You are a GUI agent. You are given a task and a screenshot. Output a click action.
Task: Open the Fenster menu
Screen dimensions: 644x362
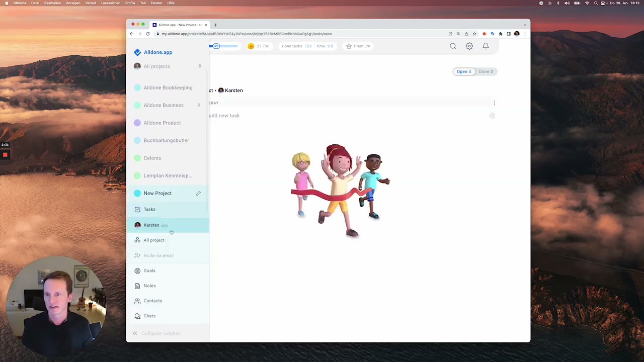tap(156, 3)
